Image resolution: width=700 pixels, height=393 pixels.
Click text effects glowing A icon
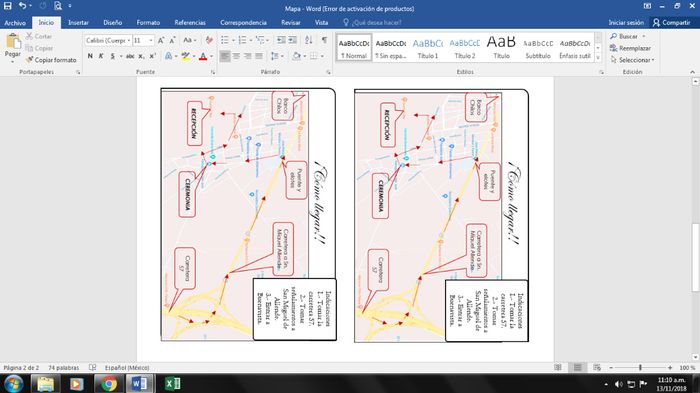tap(168, 56)
